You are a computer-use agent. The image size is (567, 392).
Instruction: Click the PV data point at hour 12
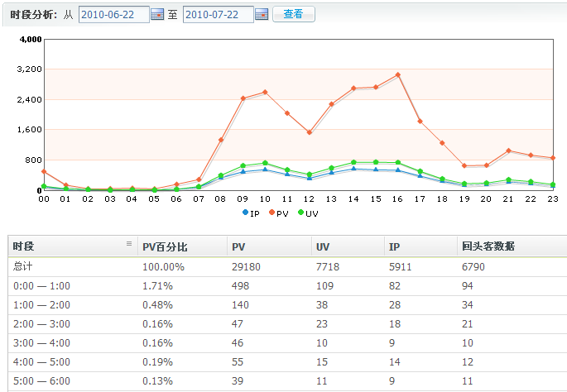tap(309, 132)
